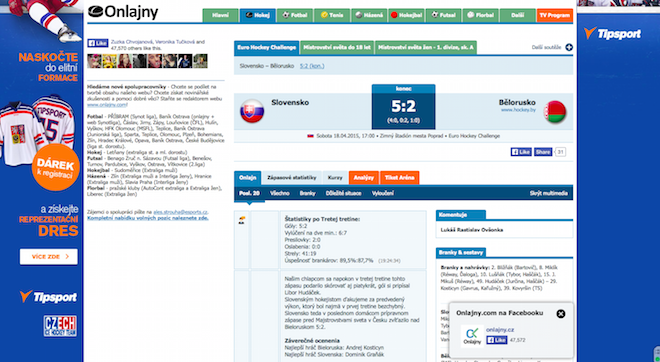Filter commentary by Branky
The height and width of the screenshot is (362, 660).
pyautogui.click(x=307, y=193)
